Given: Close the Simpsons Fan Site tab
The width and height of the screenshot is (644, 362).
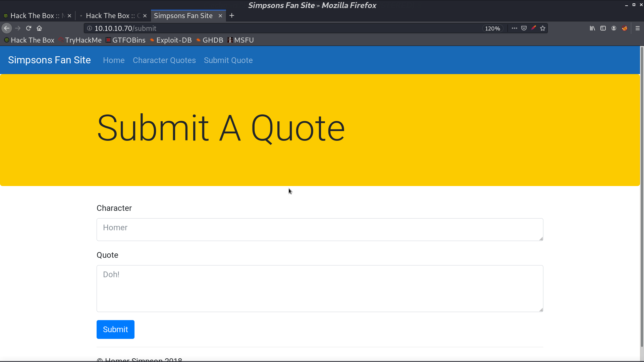Looking at the screenshot, I should (220, 16).
